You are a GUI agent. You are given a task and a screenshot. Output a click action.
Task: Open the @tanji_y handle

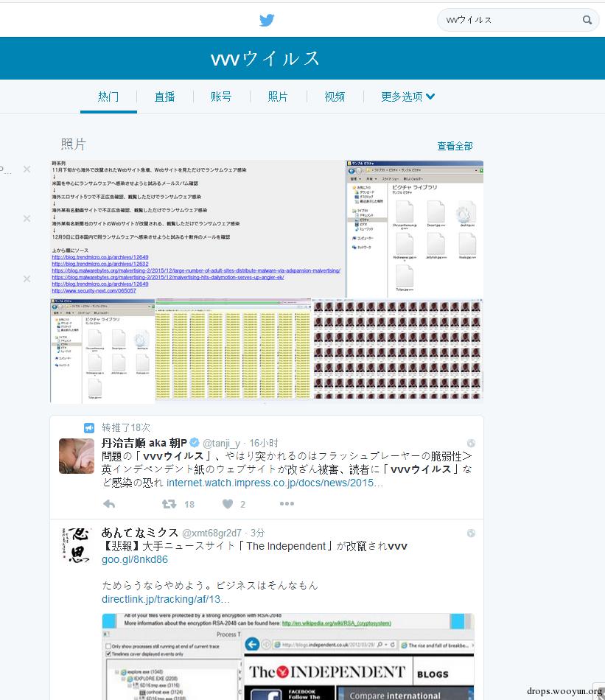pyautogui.click(x=222, y=444)
